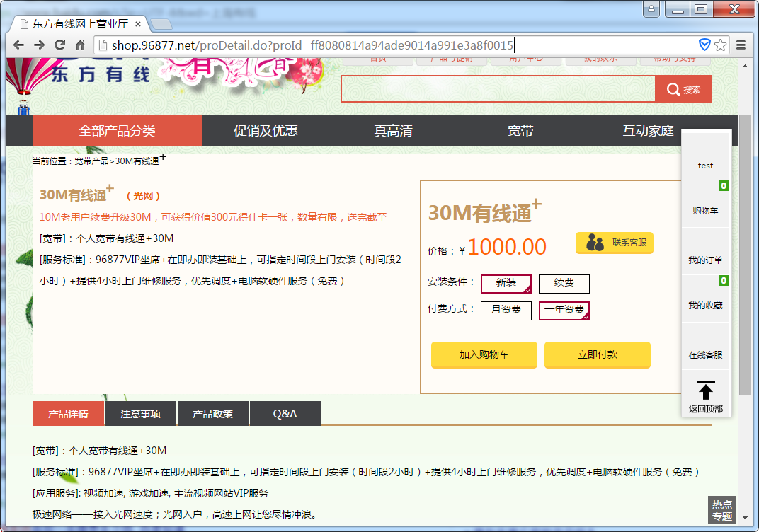Open 我的收藏 in the side panel
Viewport: 759px width, 532px height.
pyautogui.click(x=705, y=306)
